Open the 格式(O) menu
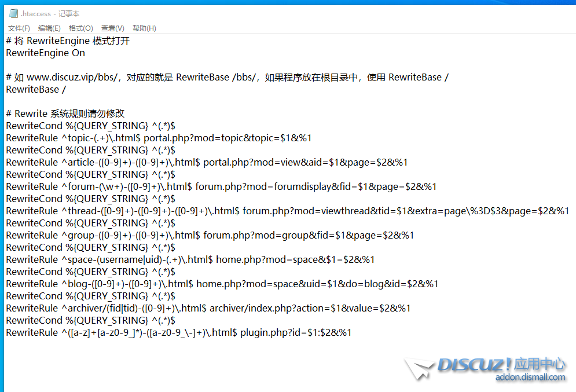Viewport: 576px width, 392px height. (x=80, y=28)
